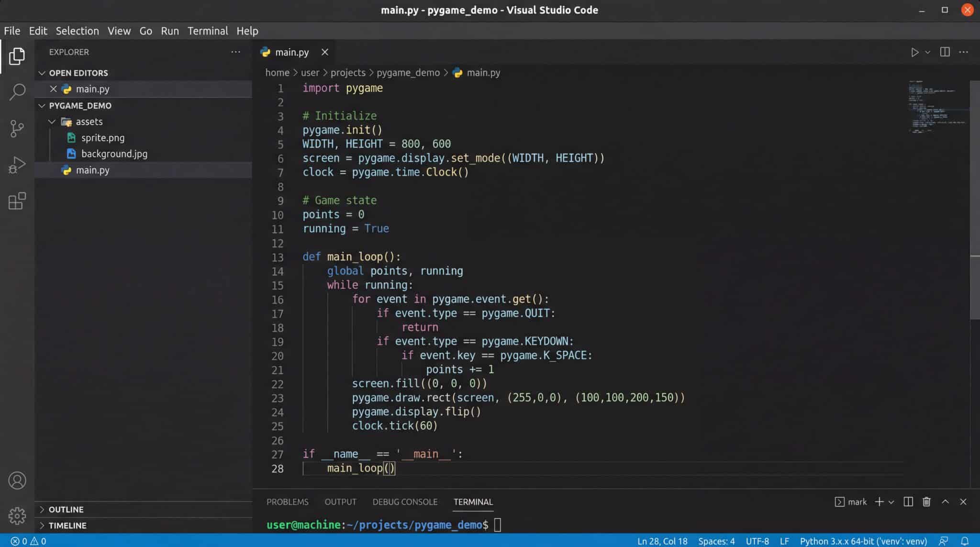This screenshot has width=980, height=547.
Task: Open sprite.png in the explorer
Action: [102, 138]
